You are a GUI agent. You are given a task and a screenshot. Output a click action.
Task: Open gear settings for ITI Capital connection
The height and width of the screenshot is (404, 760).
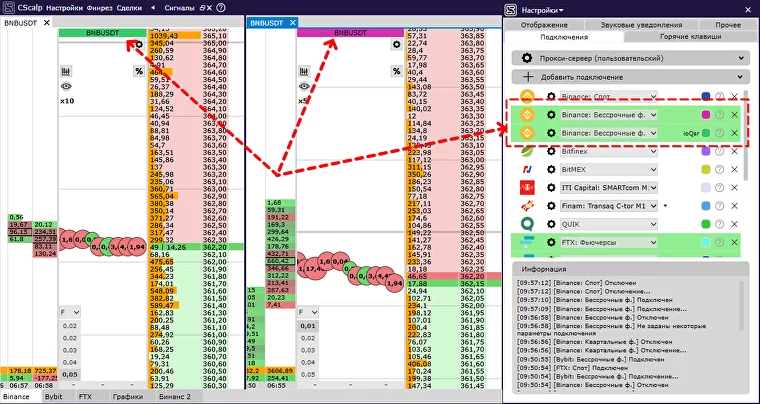(551, 187)
